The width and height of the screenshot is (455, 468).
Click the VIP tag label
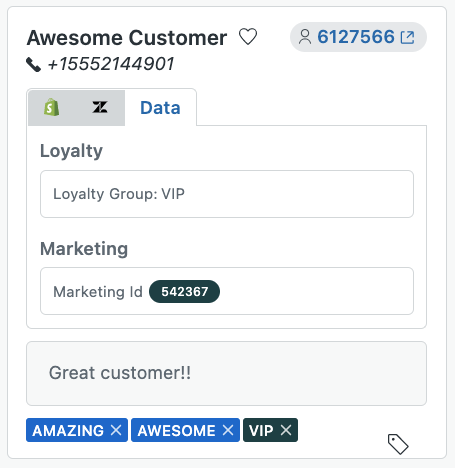pos(261,430)
